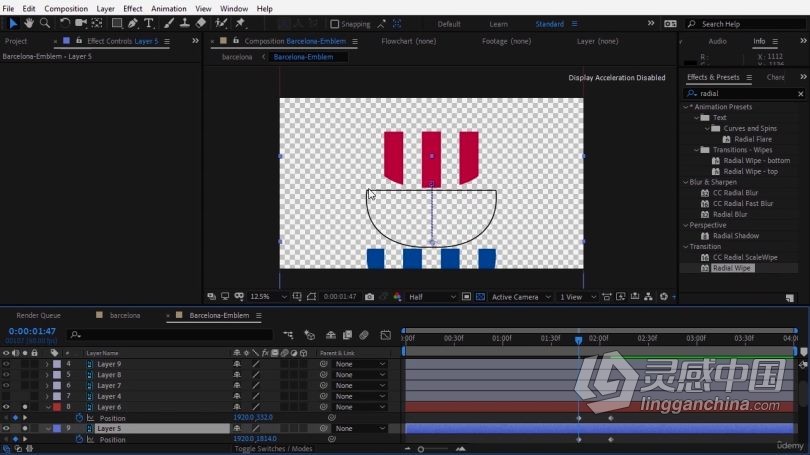Hide Layer 6 with its eye icon

click(6, 407)
